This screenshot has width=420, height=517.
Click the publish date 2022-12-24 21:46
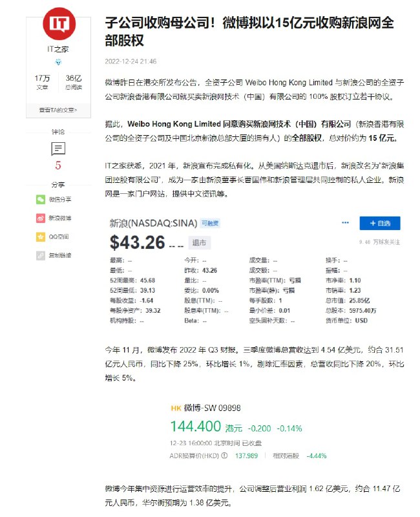[x=131, y=61]
